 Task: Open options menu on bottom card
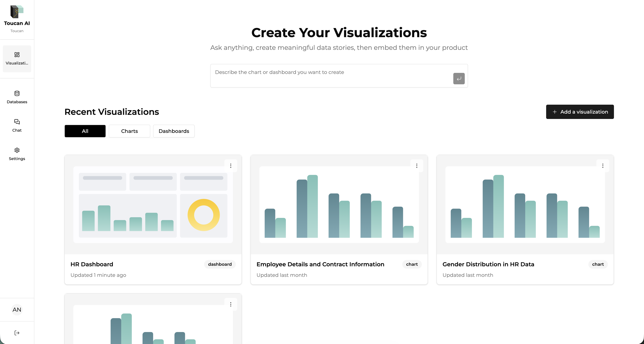point(231,304)
